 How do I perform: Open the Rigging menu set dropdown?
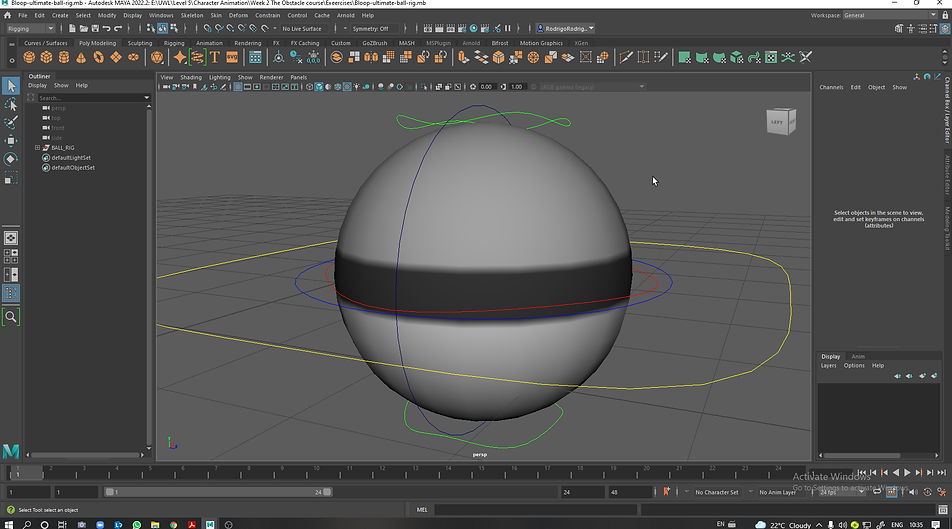coord(30,29)
